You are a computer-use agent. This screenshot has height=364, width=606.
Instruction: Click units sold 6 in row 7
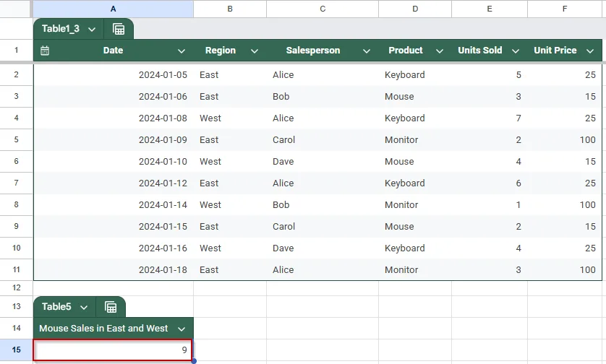518,183
